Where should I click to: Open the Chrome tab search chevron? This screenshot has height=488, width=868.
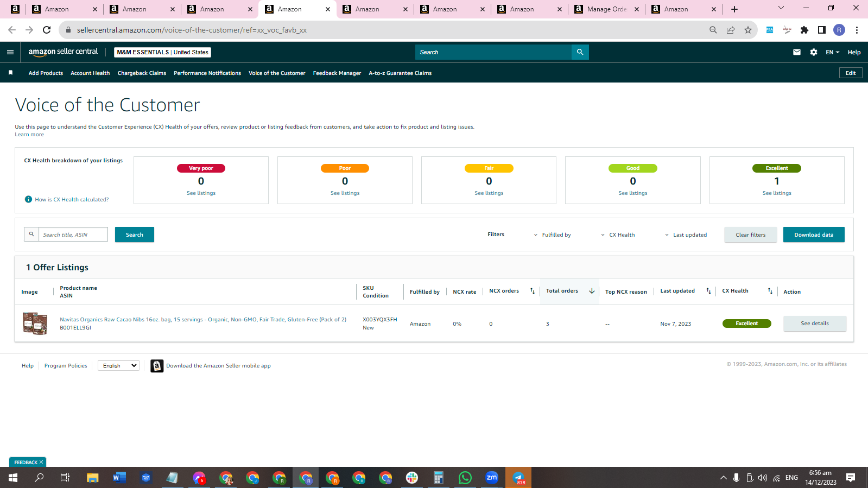point(781,8)
